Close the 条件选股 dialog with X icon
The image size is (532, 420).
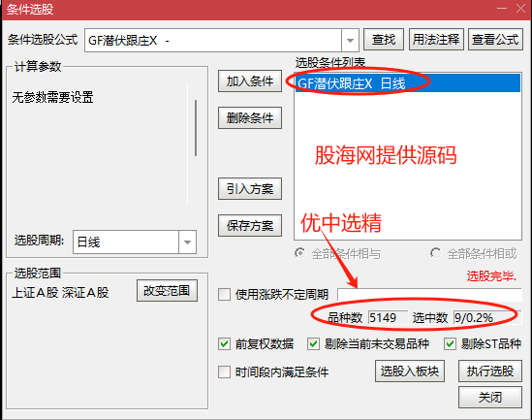(x=520, y=9)
